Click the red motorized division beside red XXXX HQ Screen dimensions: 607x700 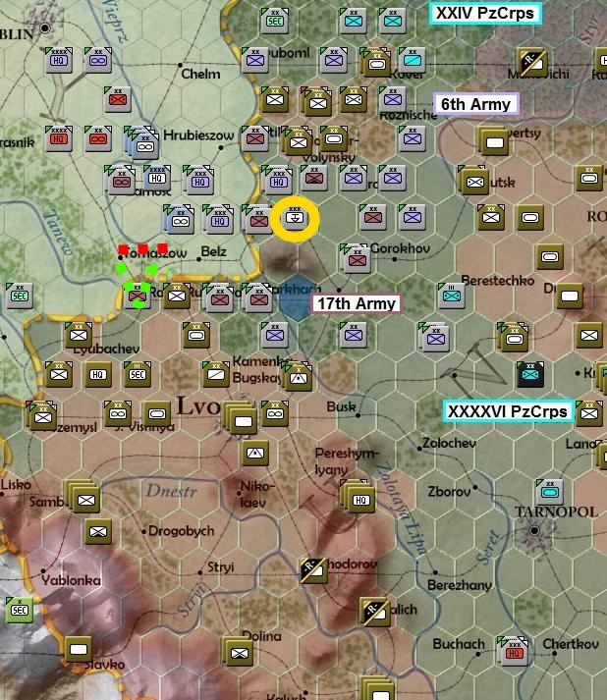click(98, 138)
